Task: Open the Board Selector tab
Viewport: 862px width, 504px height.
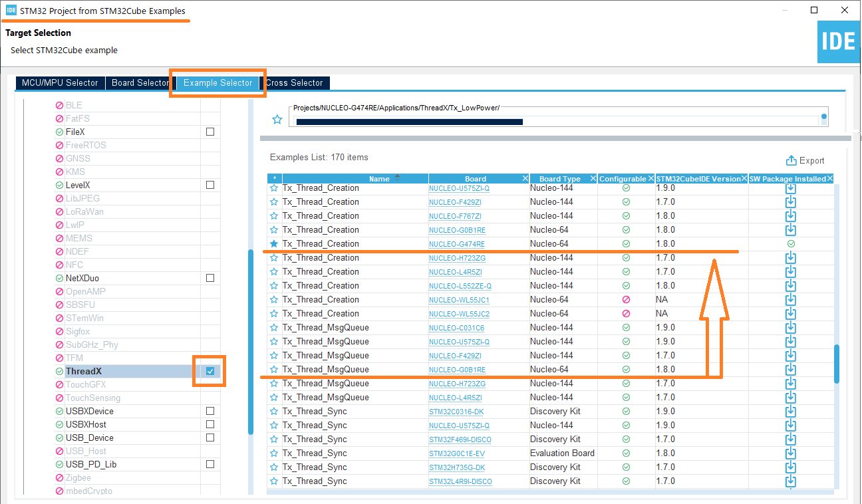Action: coord(140,83)
